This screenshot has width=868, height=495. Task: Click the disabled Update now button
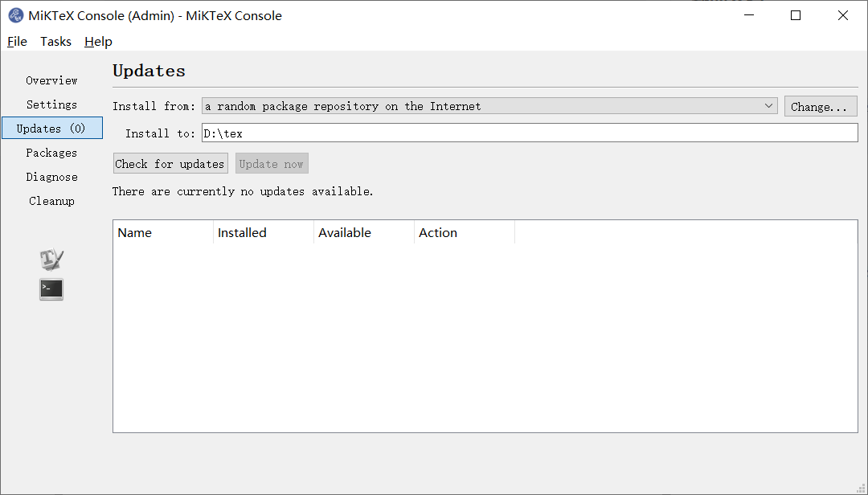pyautogui.click(x=272, y=163)
